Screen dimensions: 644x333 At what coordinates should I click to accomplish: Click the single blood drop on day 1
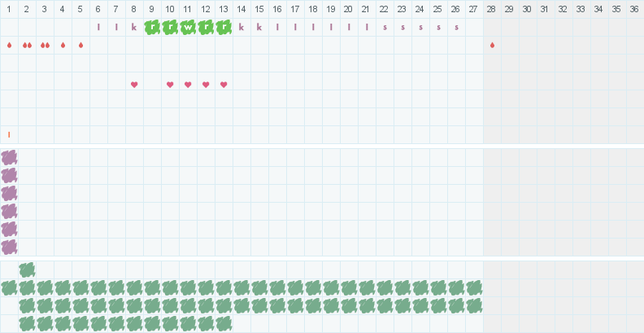tap(9, 45)
